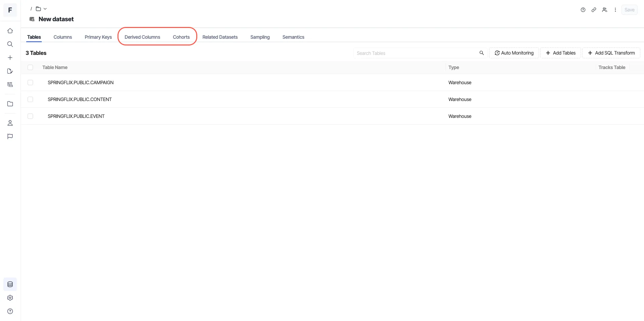Check the SPRINGFLIX.PUBLIC.CONTENT row checkbox
The width and height of the screenshot is (644, 321).
30,99
